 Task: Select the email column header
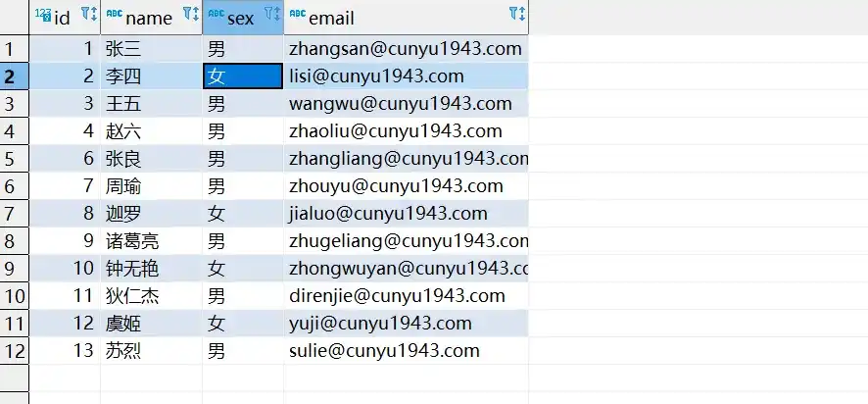[x=406, y=18]
